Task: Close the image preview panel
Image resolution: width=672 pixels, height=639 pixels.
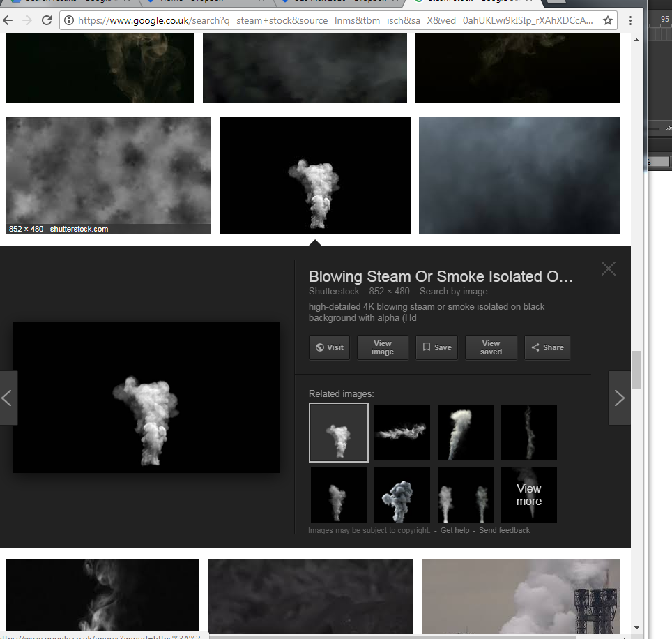Action: click(x=608, y=269)
